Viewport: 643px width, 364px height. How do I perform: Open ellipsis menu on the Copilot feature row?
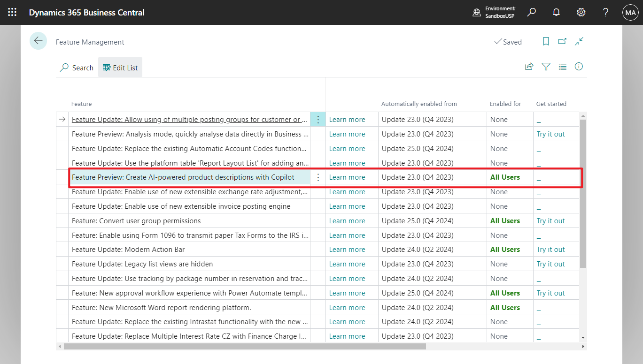coord(318,177)
